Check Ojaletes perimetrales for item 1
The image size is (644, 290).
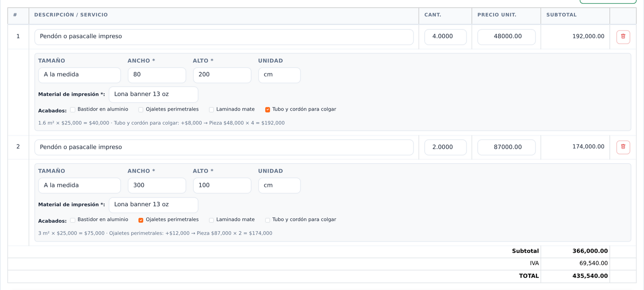[141, 109]
